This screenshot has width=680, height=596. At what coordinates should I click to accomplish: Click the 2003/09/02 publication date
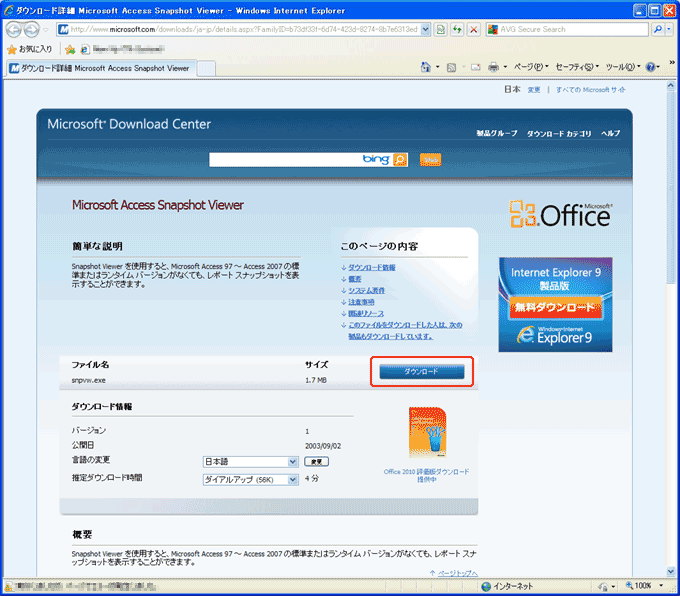point(323,446)
